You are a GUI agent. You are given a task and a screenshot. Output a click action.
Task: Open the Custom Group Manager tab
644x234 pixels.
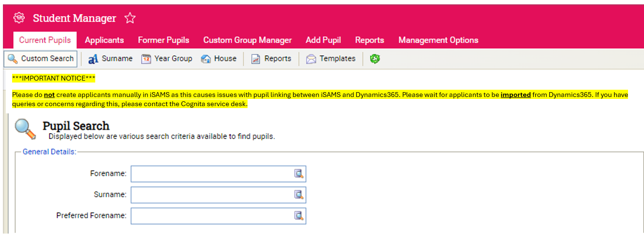pyautogui.click(x=248, y=40)
